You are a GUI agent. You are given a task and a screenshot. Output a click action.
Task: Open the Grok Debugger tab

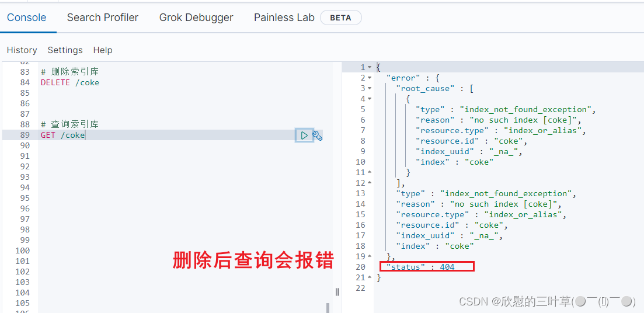point(196,18)
